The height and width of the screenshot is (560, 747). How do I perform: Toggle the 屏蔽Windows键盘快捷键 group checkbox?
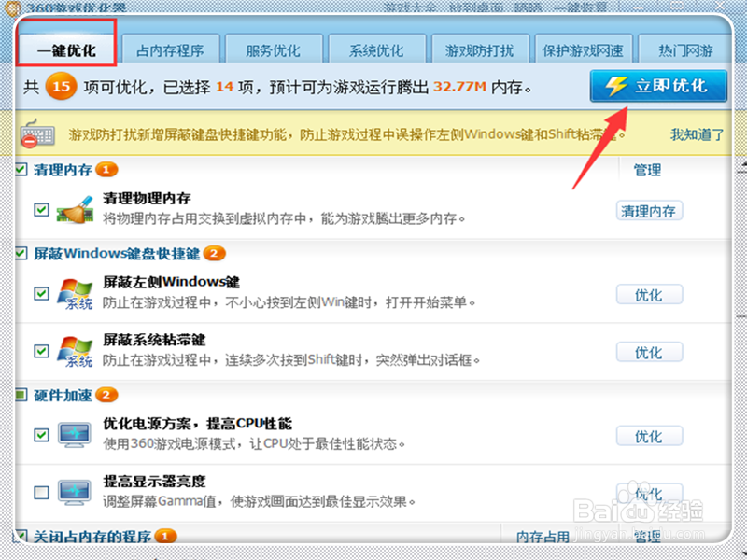pyautogui.click(x=21, y=253)
